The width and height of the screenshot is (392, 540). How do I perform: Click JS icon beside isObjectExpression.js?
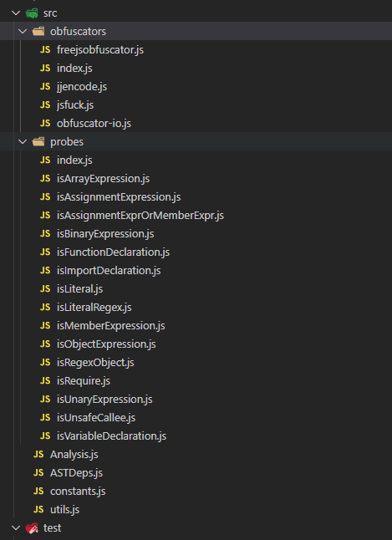[x=45, y=344]
